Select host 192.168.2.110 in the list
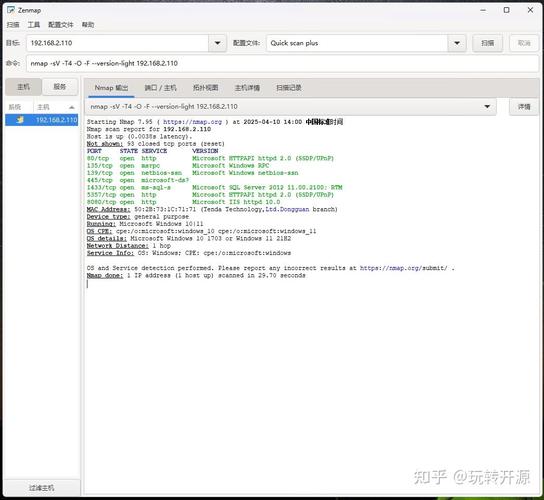 pos(42,120)
